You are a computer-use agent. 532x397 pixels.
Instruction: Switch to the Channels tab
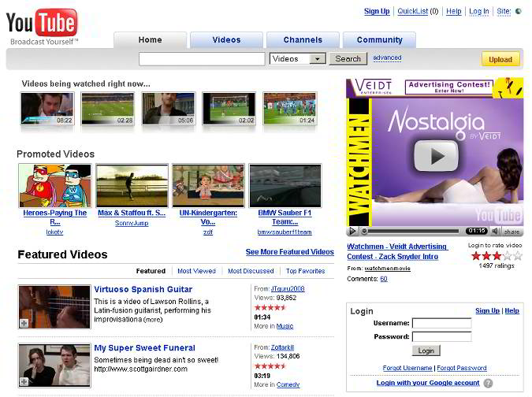pos(303,40)
